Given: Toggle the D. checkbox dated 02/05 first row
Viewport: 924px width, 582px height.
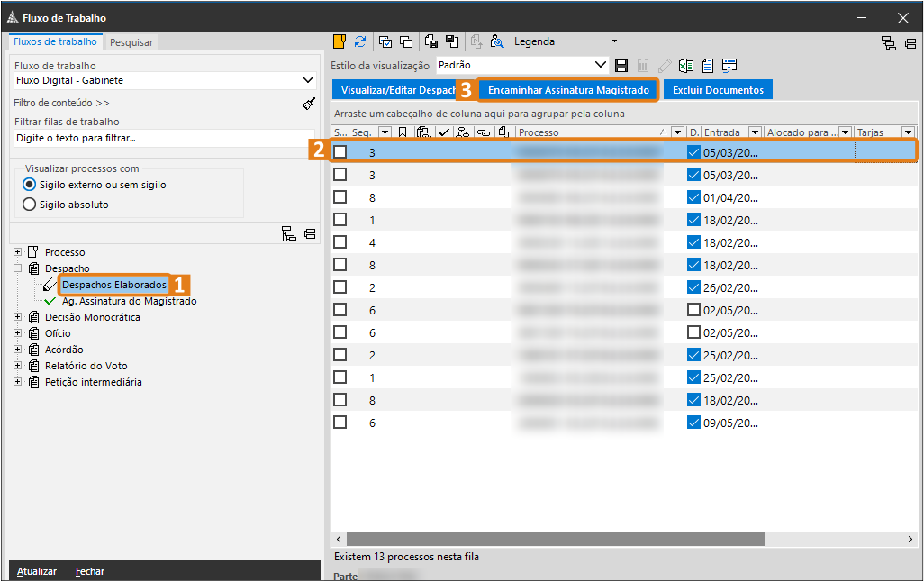Looking at the screenshot, I should pyautogui.click(x=693, y=310).
